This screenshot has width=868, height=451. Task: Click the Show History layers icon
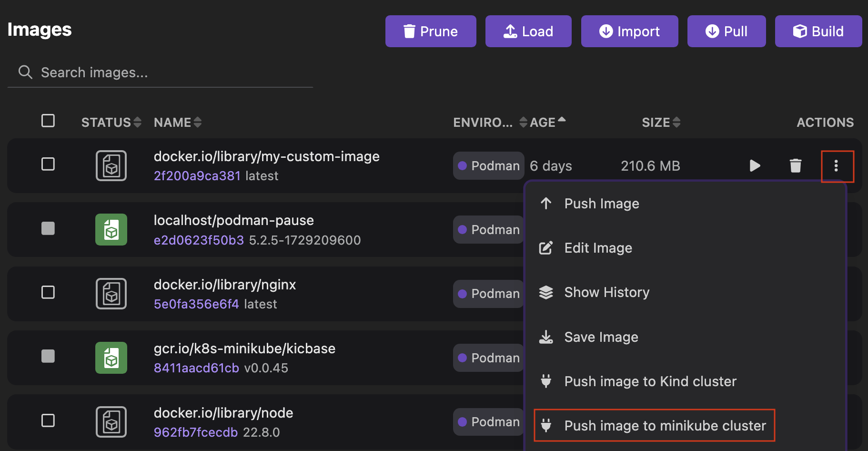coord(546,292)
